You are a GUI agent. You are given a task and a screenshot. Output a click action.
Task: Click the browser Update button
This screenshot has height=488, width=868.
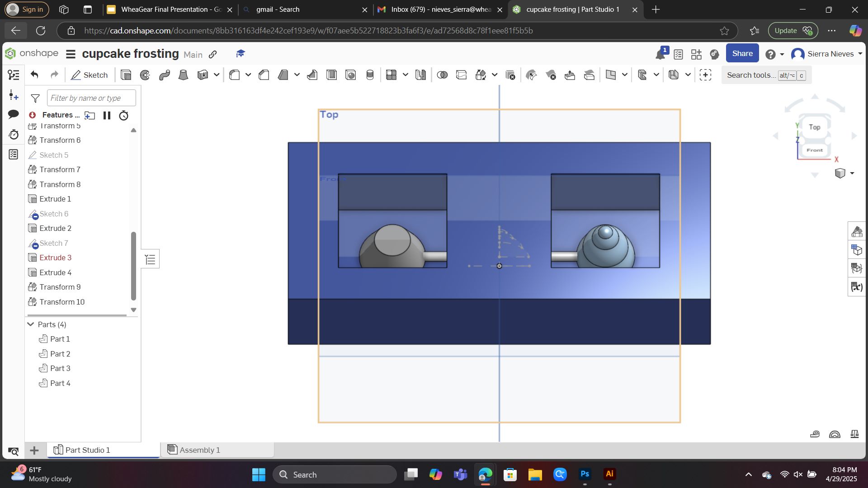click(793, 31)
